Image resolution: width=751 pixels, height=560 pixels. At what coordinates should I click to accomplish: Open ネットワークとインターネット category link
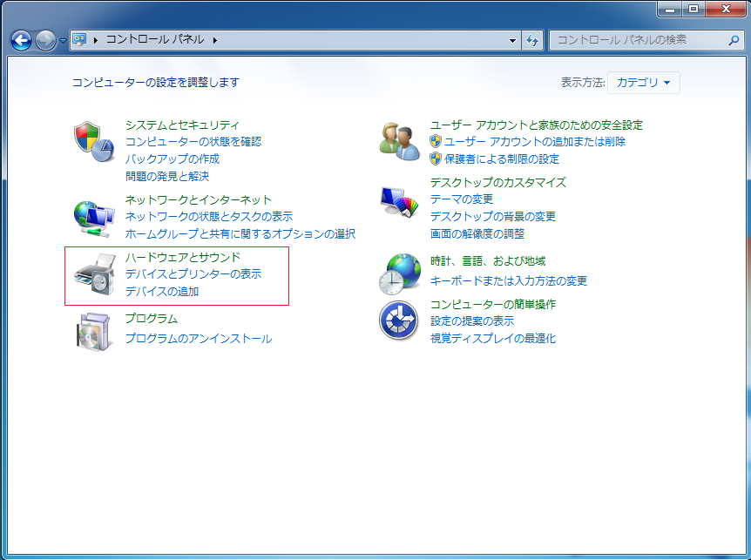(199, 199)
